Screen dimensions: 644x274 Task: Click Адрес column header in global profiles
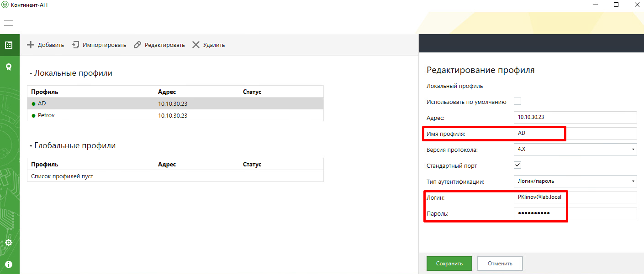tap(167, 164)
